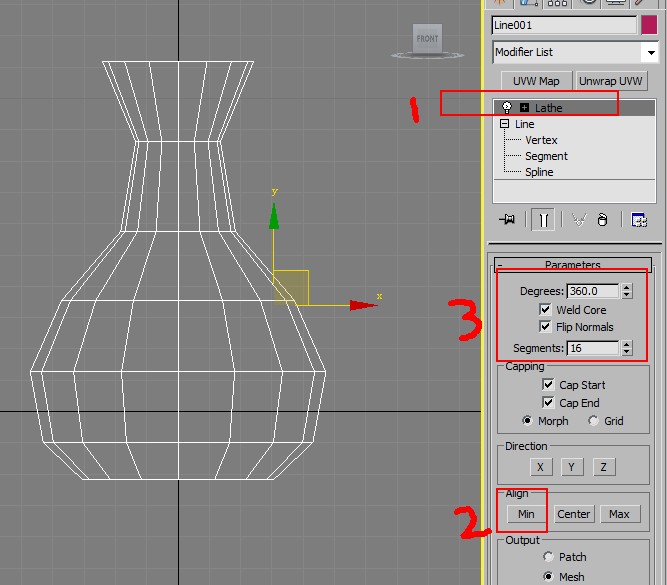Toggle Show End Result icon
This screenshot has height=585, width=667.
point(543,220)
